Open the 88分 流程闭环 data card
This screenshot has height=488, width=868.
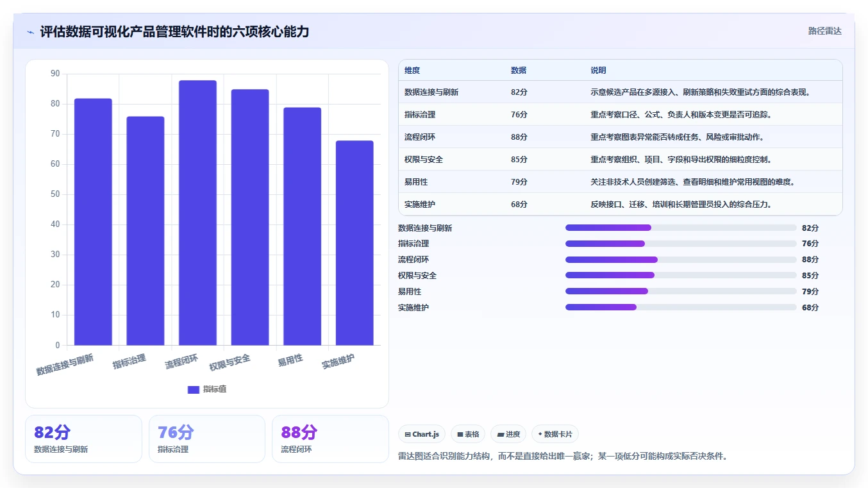point(330,439)
